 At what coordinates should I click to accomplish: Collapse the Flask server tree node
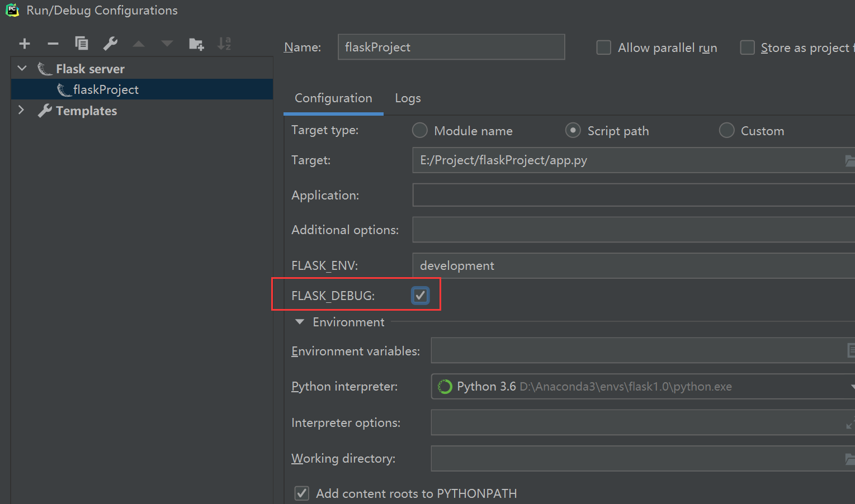point(22,69)
